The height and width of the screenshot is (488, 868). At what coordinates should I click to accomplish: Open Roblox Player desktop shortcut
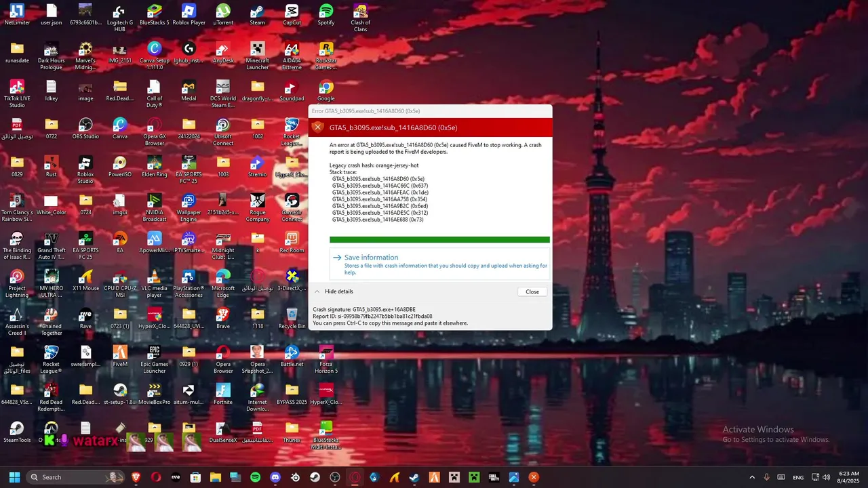(x=189, y=15)
